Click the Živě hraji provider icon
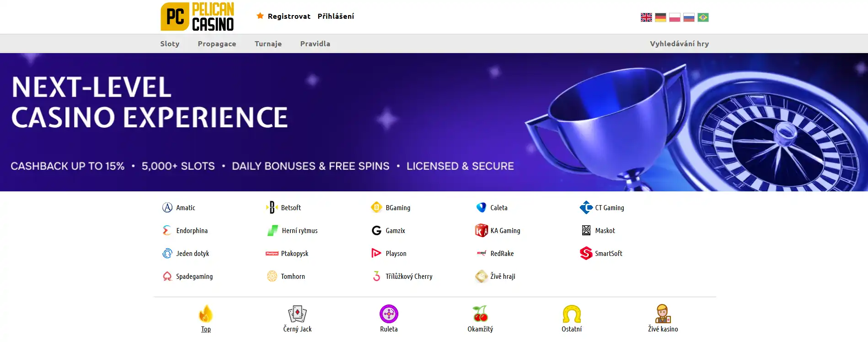The width and height of the screenshot is (868, 342). tap(481, 276)
